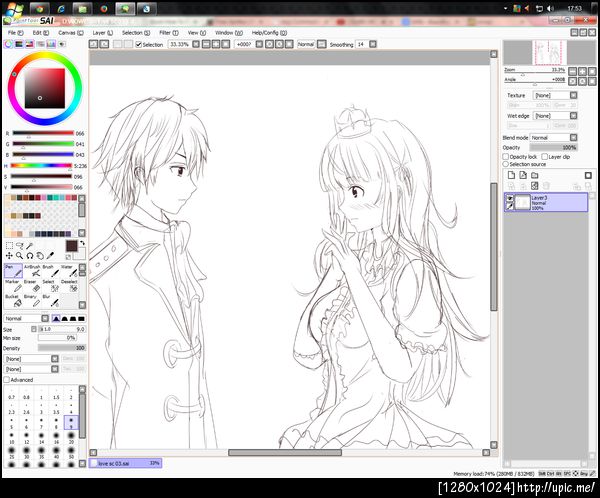Select the Binary pen tool
The image size is (600, 498).
click(32, 301)
